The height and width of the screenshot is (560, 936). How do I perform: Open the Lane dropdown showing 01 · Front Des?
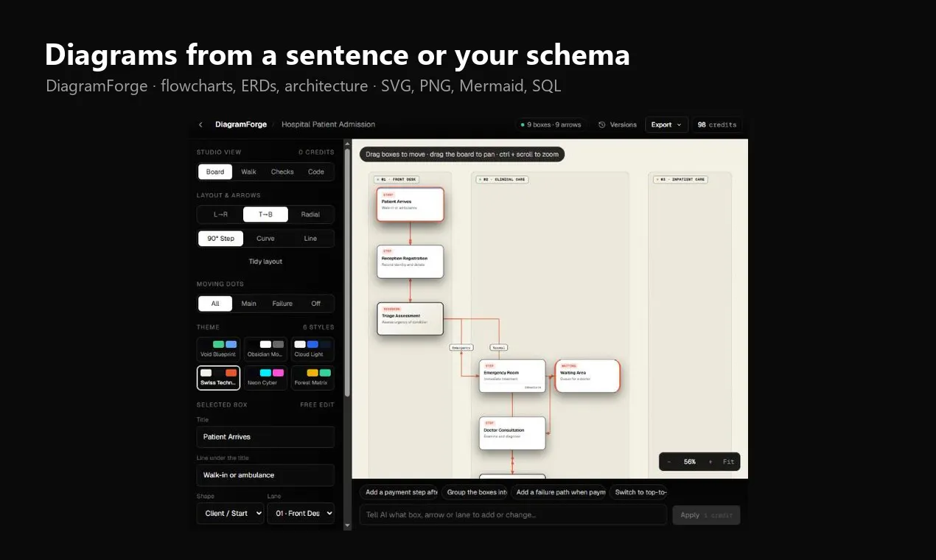[301, 514]
